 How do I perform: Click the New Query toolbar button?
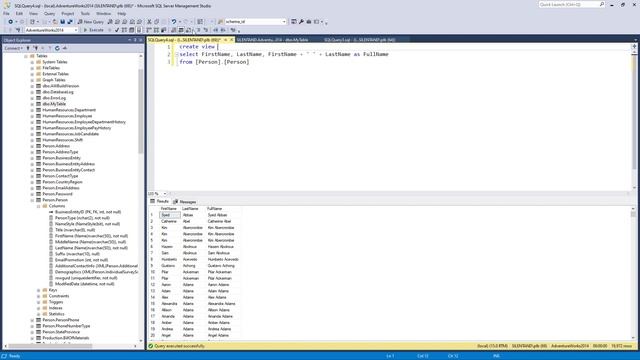pos(91,22)
